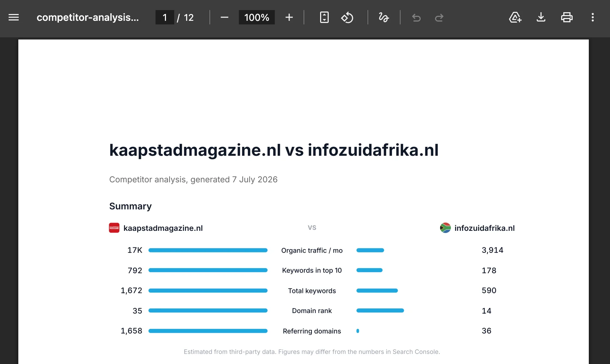Click the third-party data disclaimer footnote

point(312,352)
